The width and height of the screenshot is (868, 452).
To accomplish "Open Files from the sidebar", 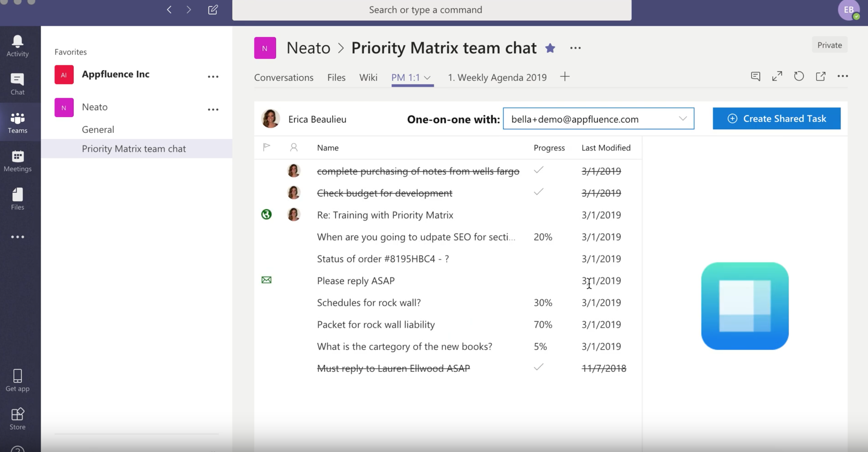I will (17, 198).
